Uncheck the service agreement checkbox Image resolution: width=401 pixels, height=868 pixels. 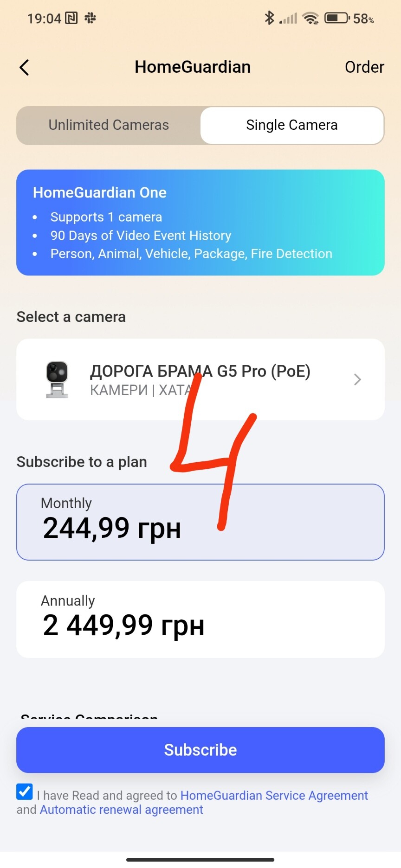25,792
